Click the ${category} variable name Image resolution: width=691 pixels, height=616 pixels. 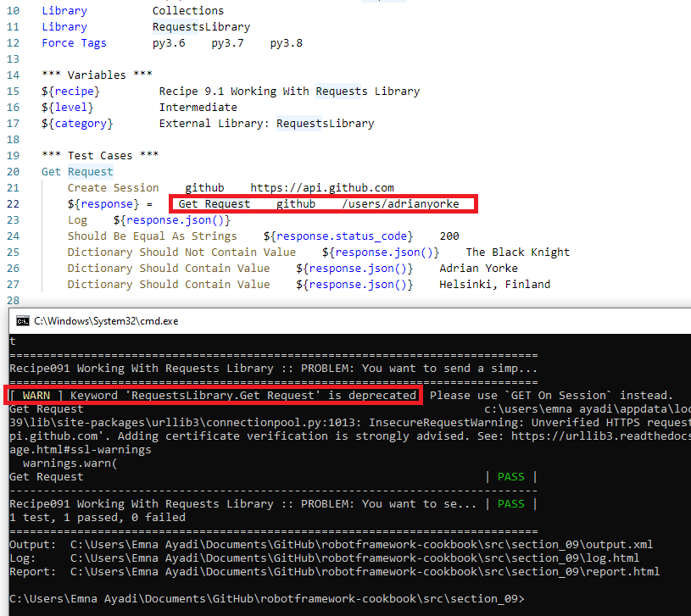77,124
